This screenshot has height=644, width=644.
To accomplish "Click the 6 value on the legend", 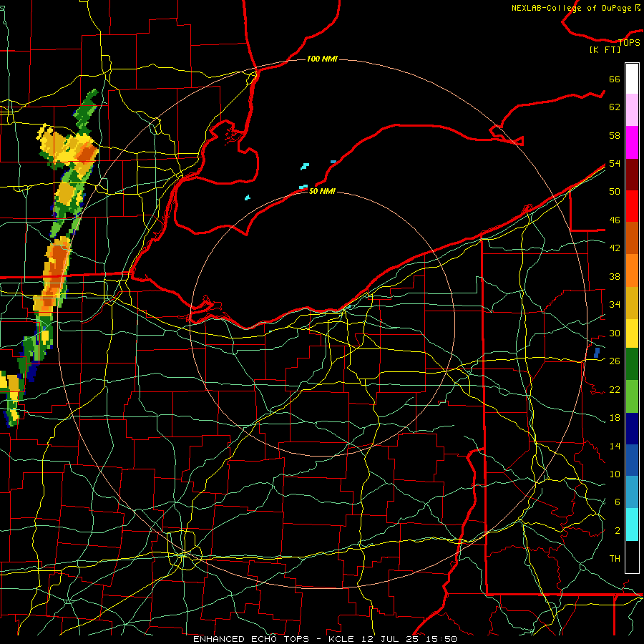I will point(618,502).
